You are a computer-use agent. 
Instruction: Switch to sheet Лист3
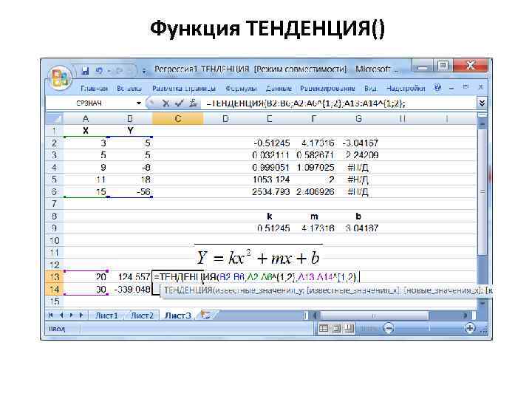click(x=178, y=316)
